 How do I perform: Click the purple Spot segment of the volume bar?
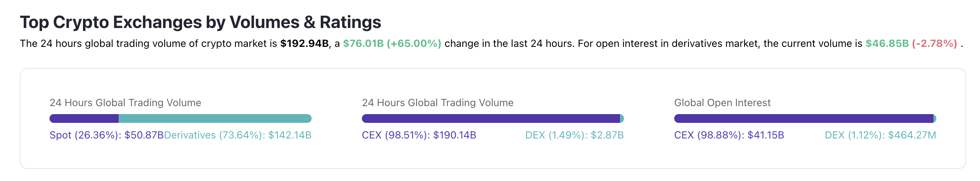coord(84,119)
